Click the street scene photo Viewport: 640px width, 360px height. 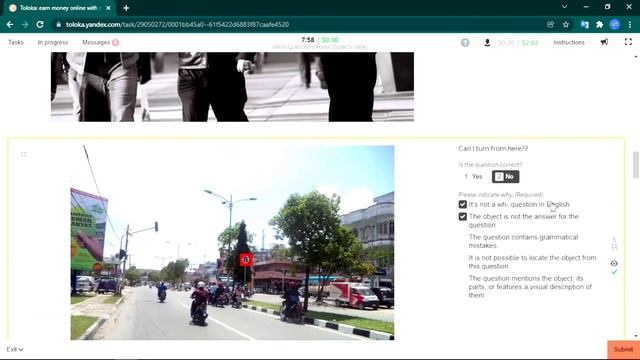click(x=232, y=242)
